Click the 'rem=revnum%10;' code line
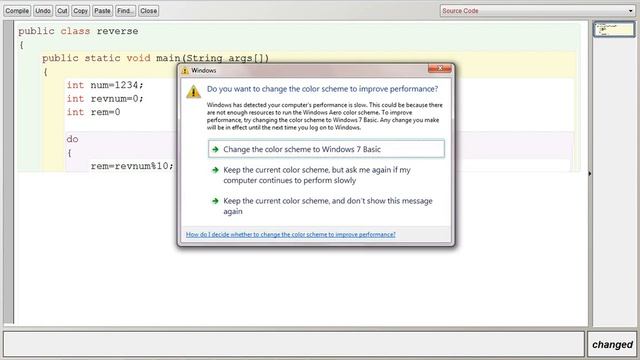 [x=132, y=166]
